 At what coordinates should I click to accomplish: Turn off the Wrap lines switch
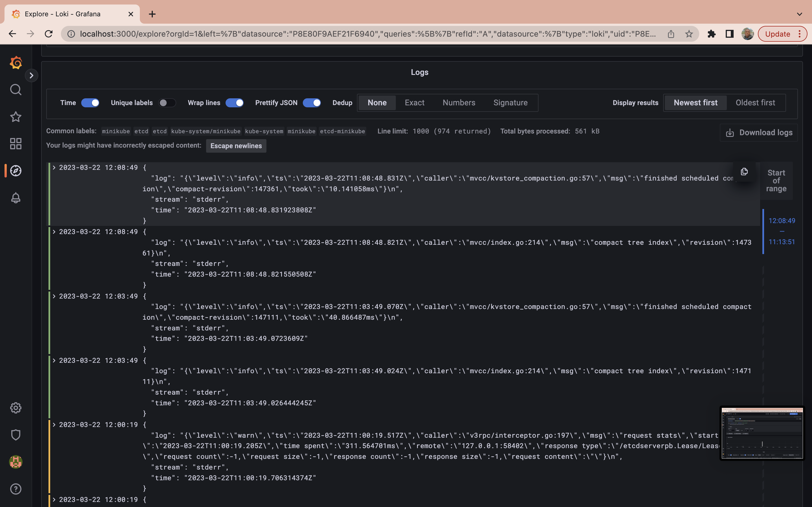click(234, 103)
